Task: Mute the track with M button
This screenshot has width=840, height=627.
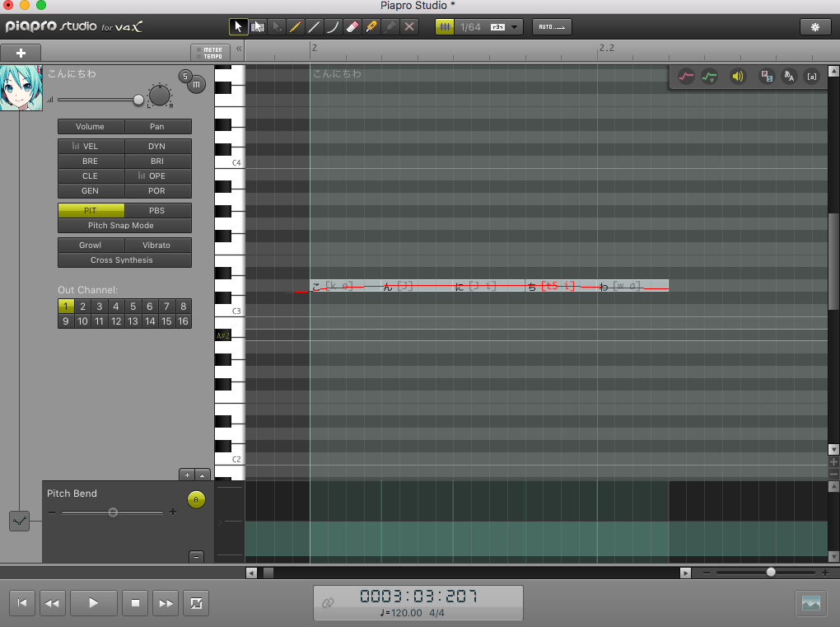Action: click(x=197, y=85)
